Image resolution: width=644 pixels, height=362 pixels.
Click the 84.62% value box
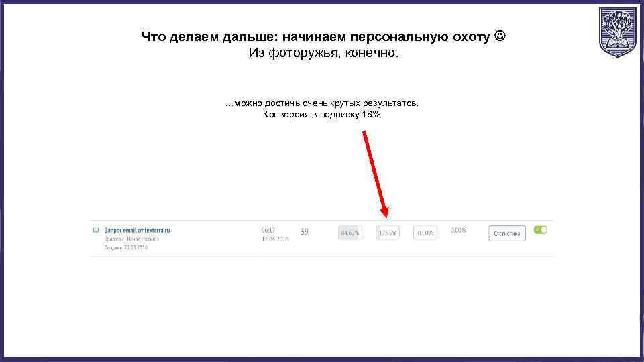pyautogui.click(x=350, y=233)
